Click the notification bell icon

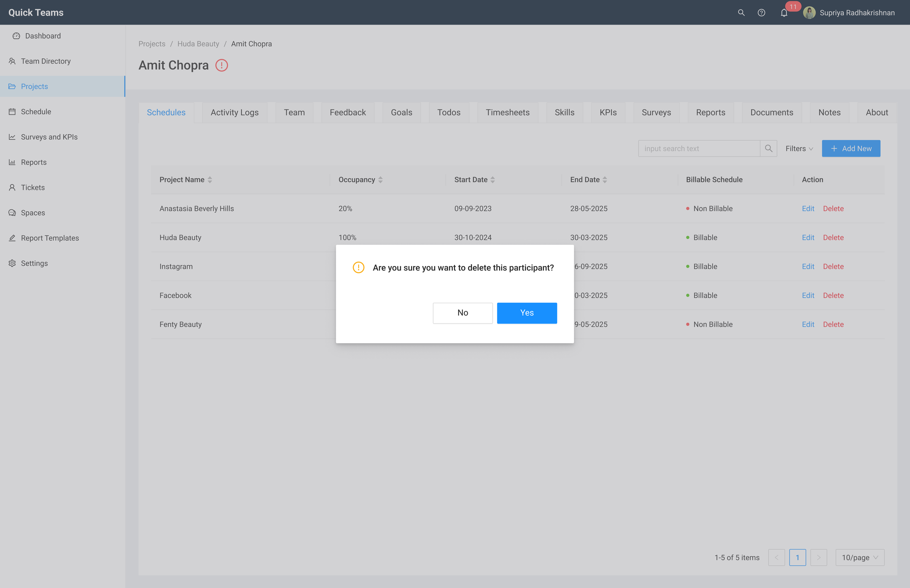(x=784, y=13)
